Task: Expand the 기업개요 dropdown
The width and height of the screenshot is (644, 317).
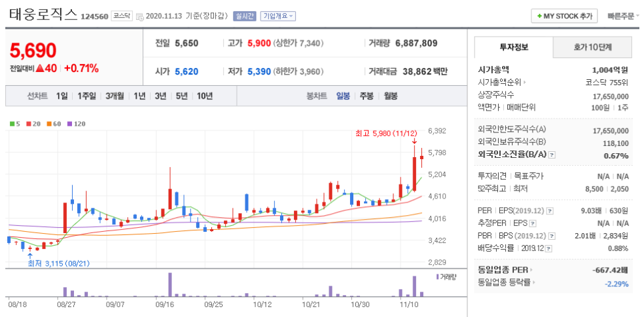Action: click(278, 17)
